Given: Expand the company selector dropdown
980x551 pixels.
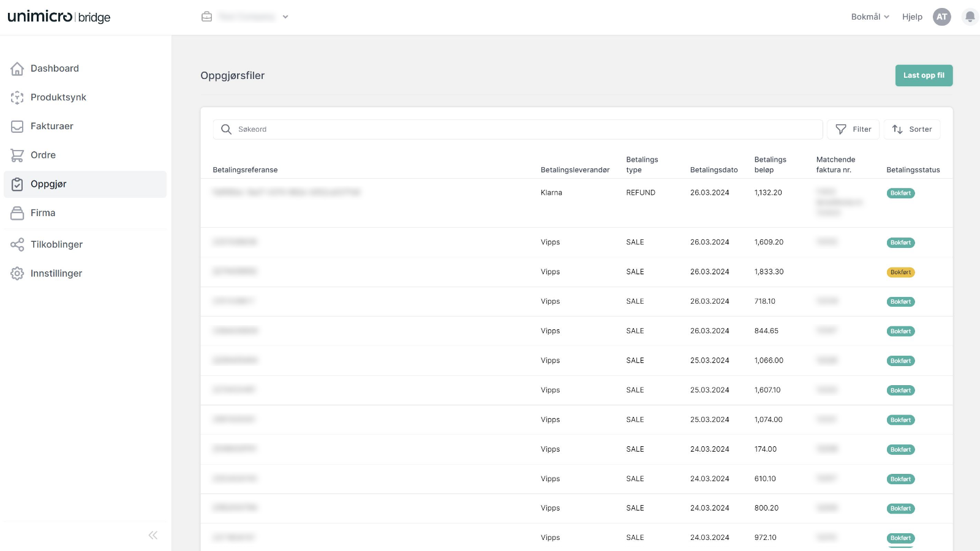Looking at the screenshot, I should (285, 17).
